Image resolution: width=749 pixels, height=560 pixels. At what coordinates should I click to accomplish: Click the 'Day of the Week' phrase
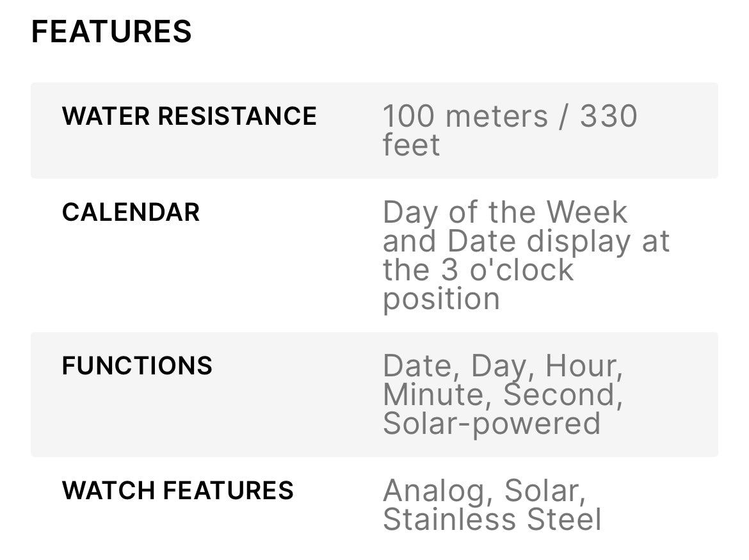click(505, 212)
